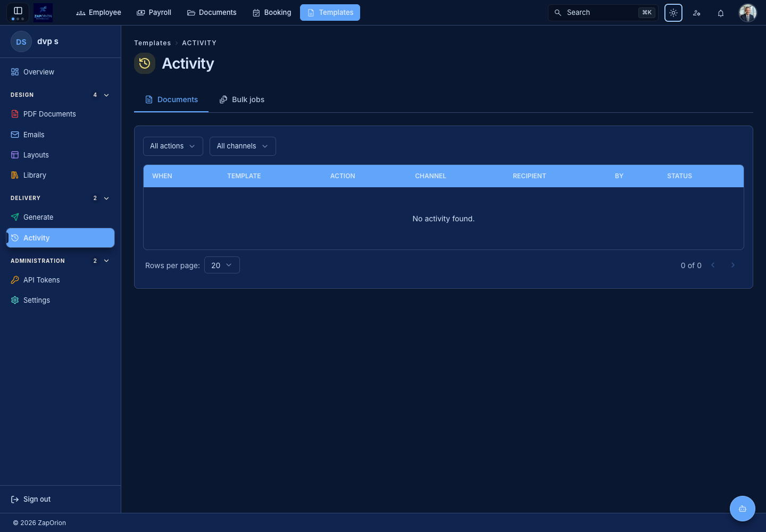The height and width of the screenshot is (532, 766).
Task: Click the RECIPIENT column header
Action: [x=529, y=176]
